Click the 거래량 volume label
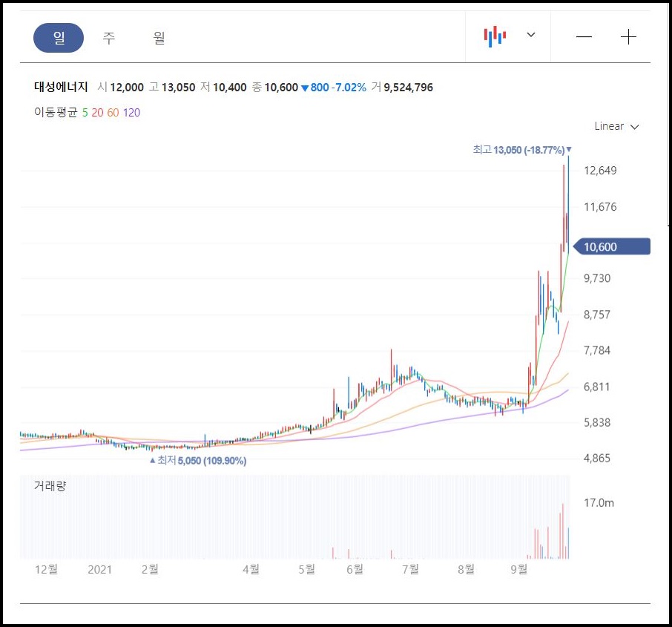This screenshot has height=627, width=672. [x=50, y=486]
